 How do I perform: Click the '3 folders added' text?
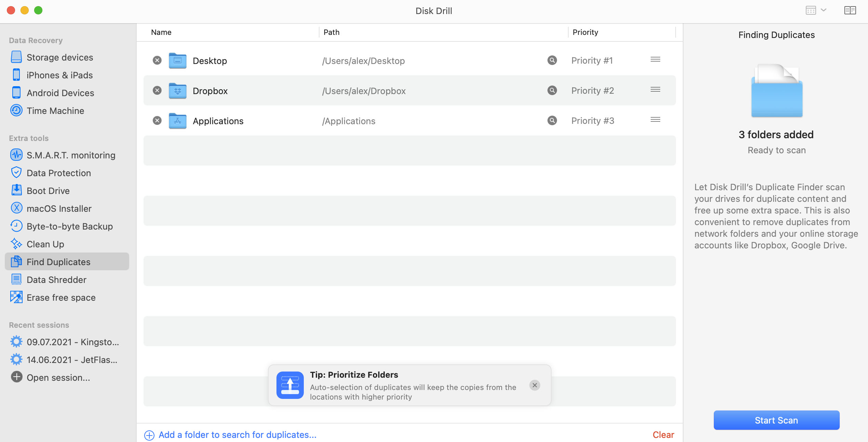tap(776, 134)
